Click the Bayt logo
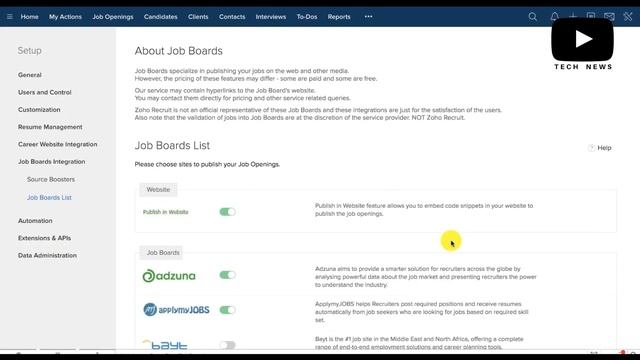 (165, 344)
